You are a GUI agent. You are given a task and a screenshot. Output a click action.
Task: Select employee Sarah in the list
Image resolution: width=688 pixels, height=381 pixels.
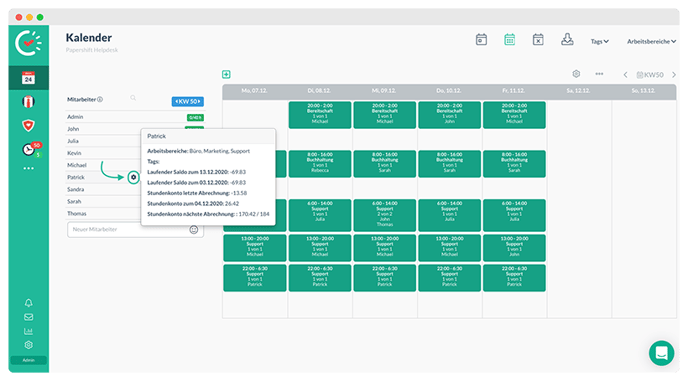pos(74,201)
